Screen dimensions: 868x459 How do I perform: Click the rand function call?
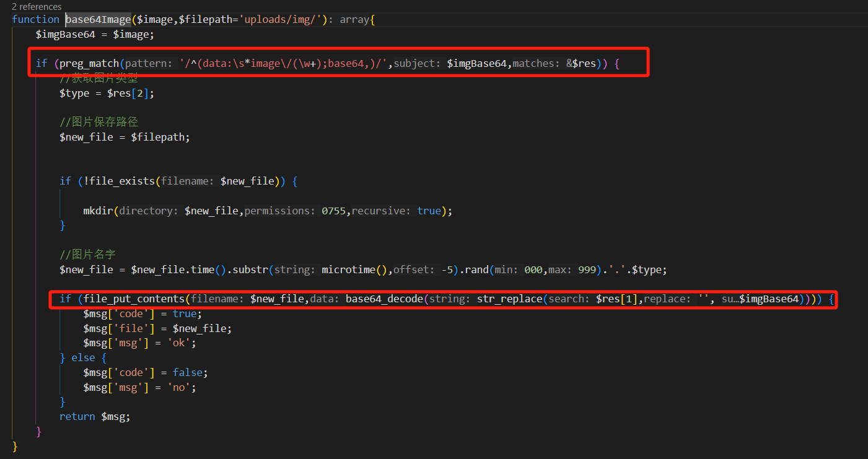[x=476, y=269]
